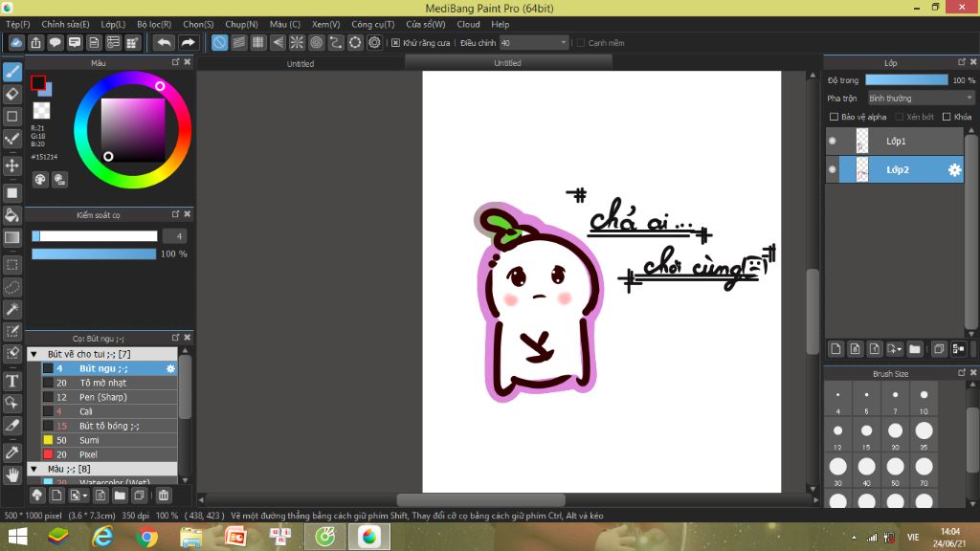Click the cloud save icon in toolbar
The image size is (980, 551).
coord(16,42)
